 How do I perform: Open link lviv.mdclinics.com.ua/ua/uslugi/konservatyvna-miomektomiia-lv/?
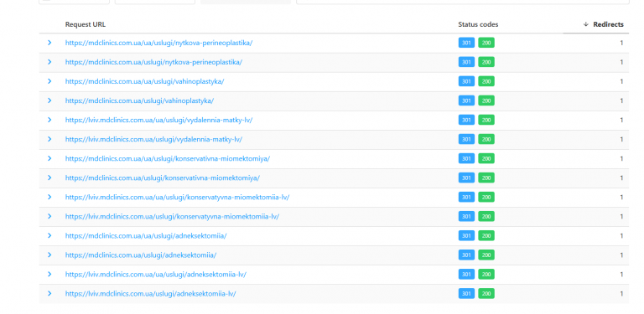click(x=177, y=197)
